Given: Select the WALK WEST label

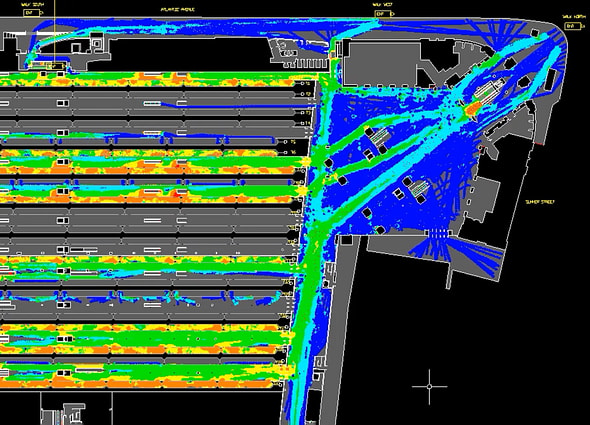Looking at the screenshot, I should 382,5.
